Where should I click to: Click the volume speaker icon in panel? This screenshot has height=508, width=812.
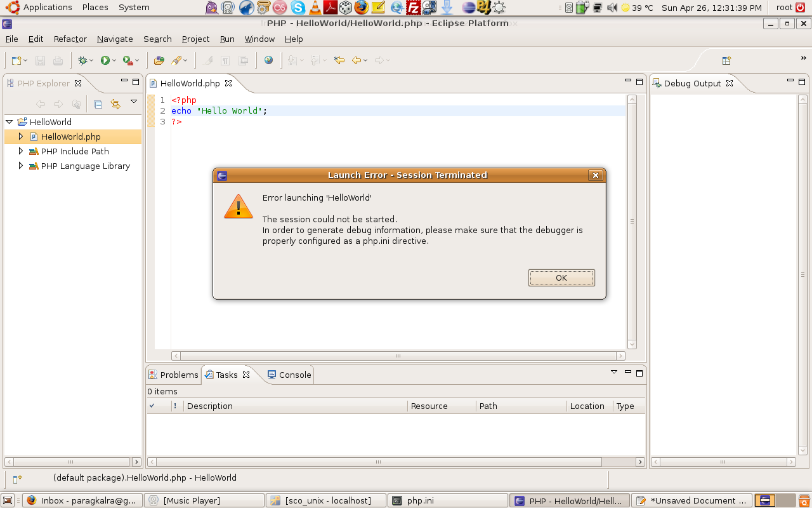pyautogui.click(x=612, y=8)
